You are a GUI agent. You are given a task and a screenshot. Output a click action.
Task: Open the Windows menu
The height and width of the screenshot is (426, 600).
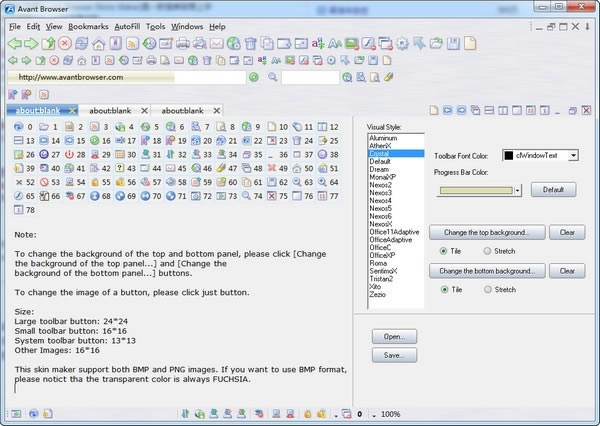pos(187,27)
